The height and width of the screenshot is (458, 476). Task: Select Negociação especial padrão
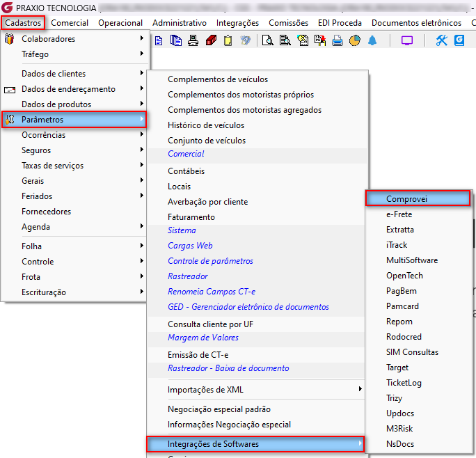257,409
